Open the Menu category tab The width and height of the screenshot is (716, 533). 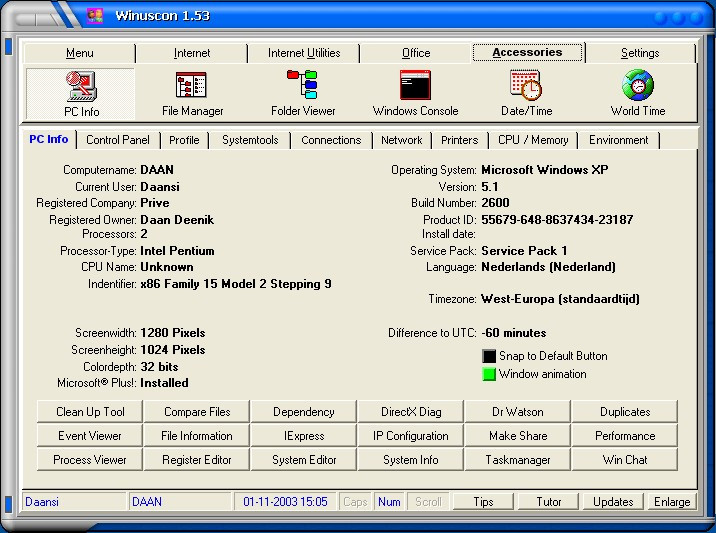pos(79,53)
